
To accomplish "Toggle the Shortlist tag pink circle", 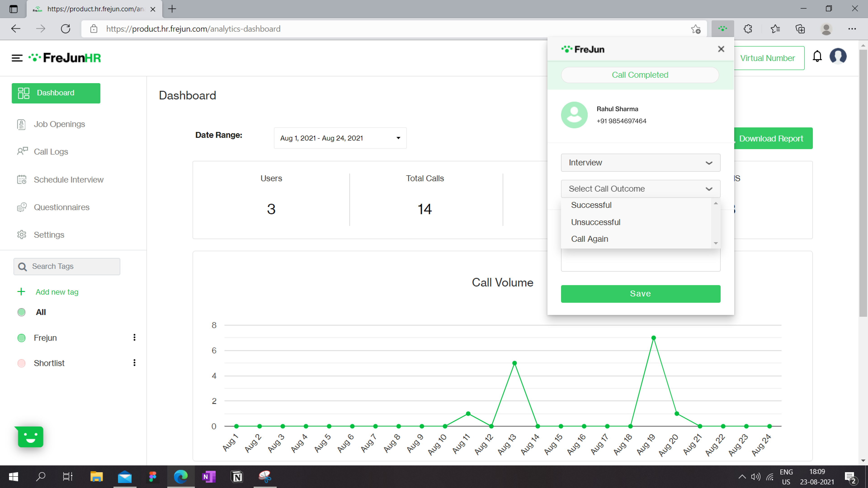I will pyautogui.click(x=21, y=363).
